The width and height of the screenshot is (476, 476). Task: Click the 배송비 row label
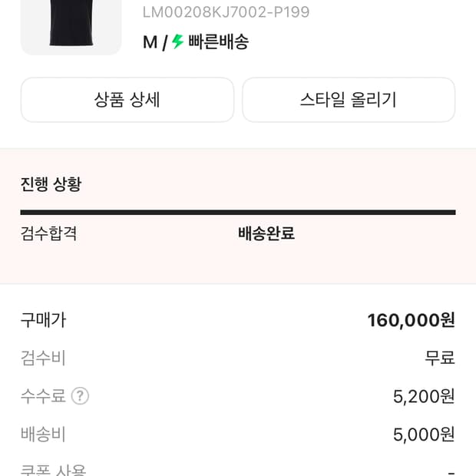coord(43,435)
